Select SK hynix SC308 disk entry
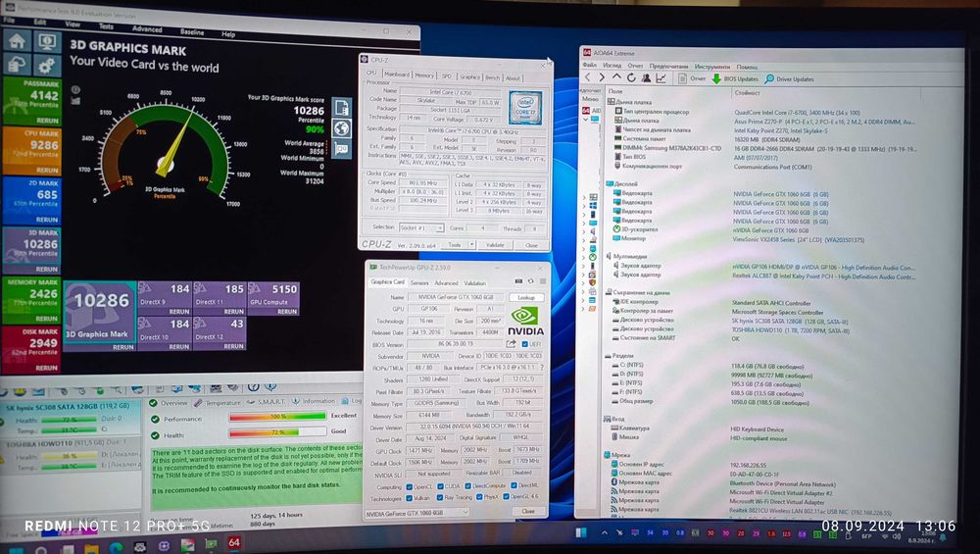 [x=70, y=419]
